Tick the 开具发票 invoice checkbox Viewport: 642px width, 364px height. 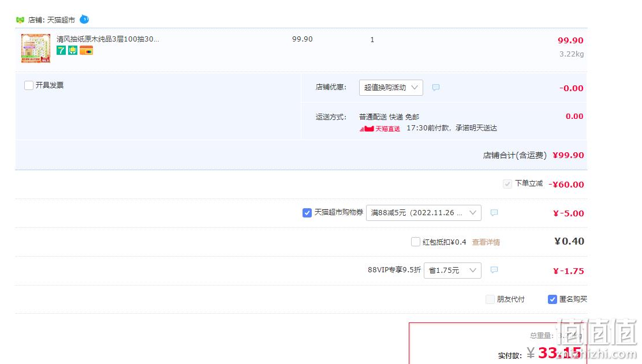pos(29,85)
